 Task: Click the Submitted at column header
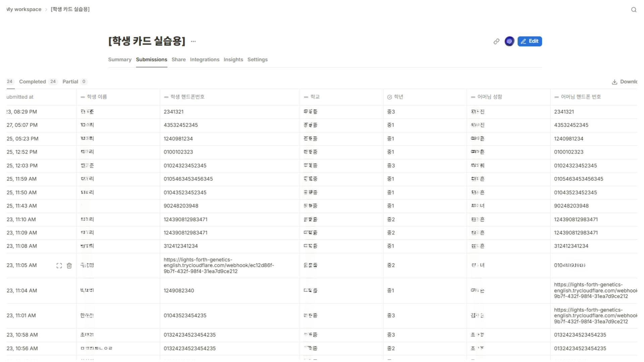(x=41, y=97)
